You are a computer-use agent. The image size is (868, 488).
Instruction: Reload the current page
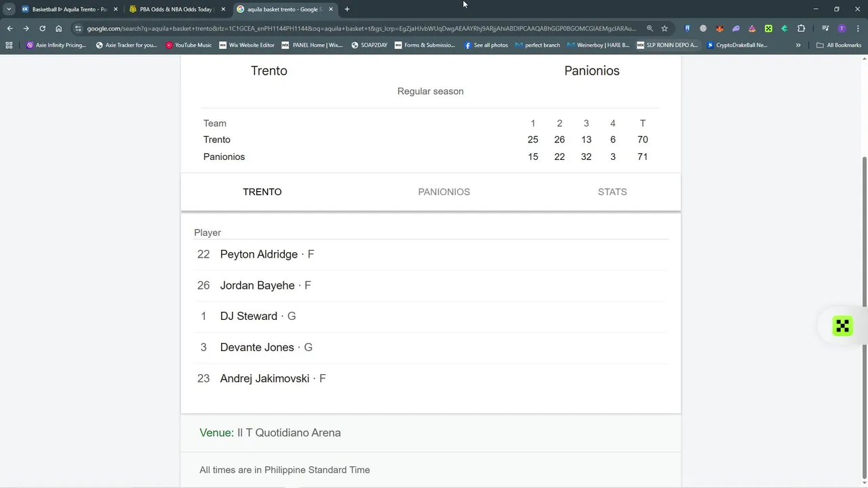[x=42, y=28]
